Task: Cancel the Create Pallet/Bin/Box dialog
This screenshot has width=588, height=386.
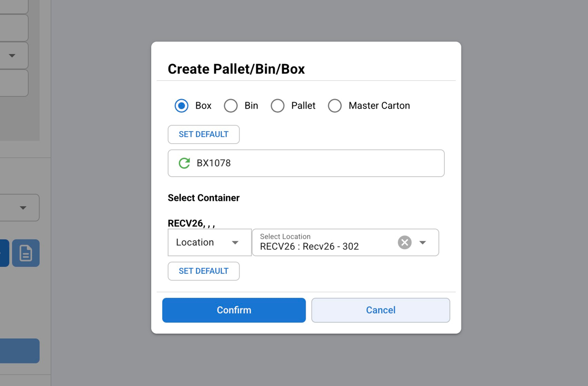Action: (380, 310)
